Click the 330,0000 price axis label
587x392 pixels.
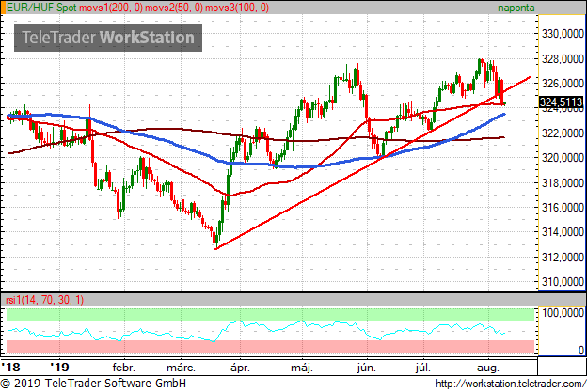pyautogui.click(x=563, y=34)
